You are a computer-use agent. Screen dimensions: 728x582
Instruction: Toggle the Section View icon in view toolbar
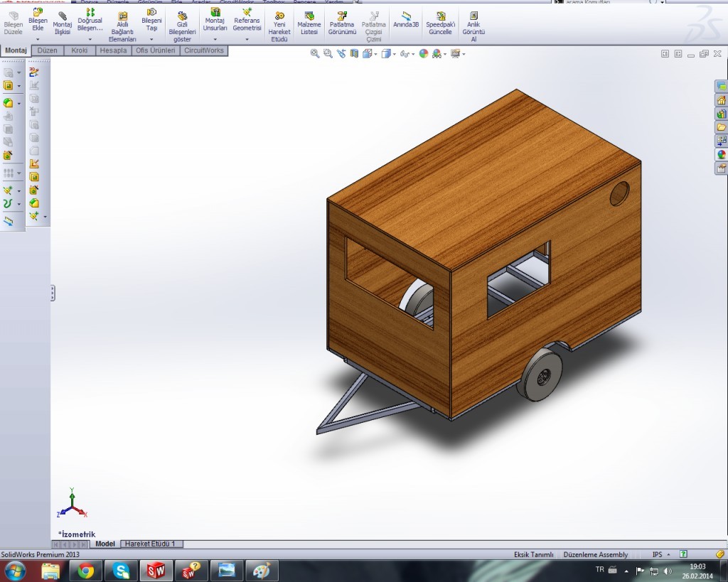355,53
